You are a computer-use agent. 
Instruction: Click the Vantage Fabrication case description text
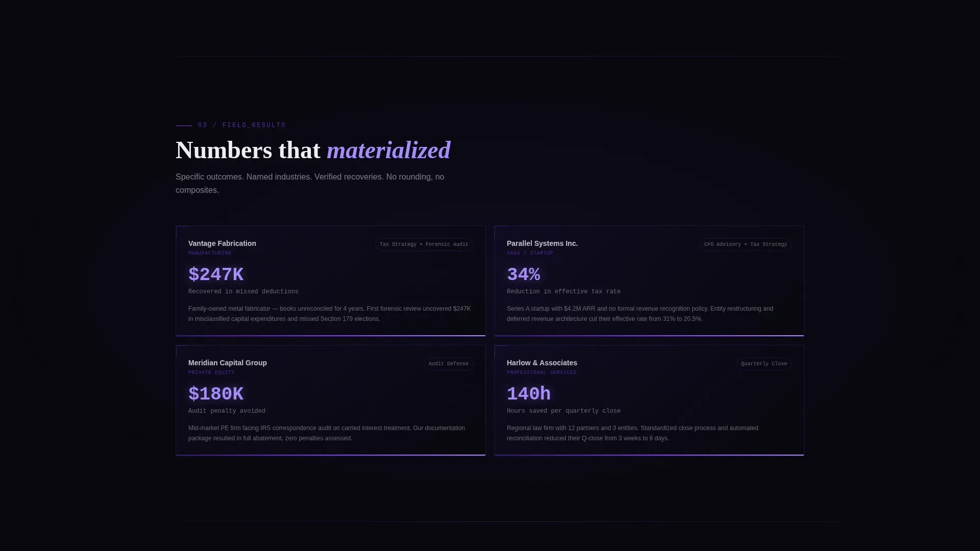point(330,314)
